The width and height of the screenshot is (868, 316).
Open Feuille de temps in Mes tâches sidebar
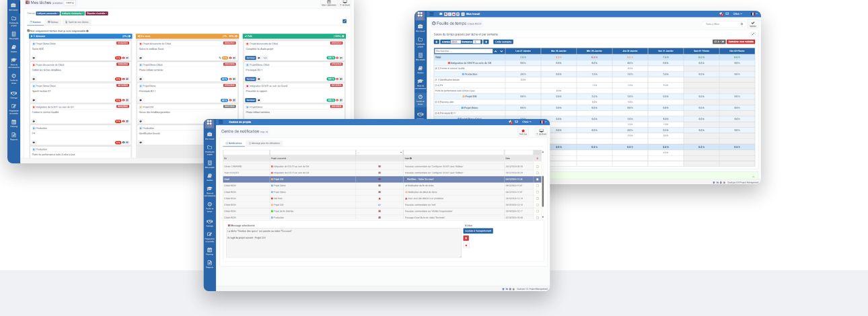(13, 78)
